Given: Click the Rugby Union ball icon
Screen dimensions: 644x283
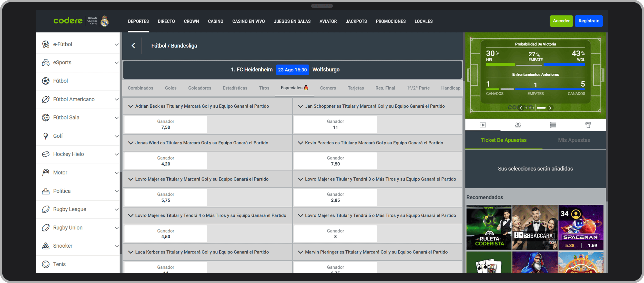Looking at the screenshot, I should click(x=46, y=228).
